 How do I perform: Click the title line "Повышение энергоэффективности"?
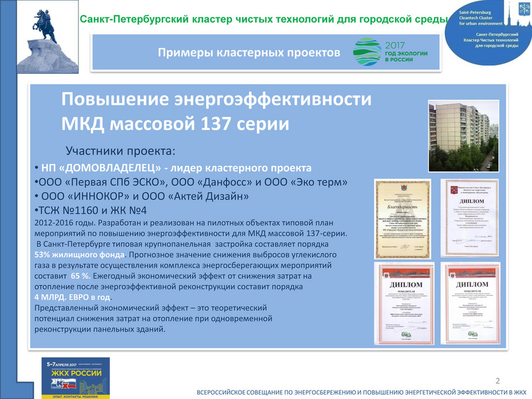click(x=217, y=100)
